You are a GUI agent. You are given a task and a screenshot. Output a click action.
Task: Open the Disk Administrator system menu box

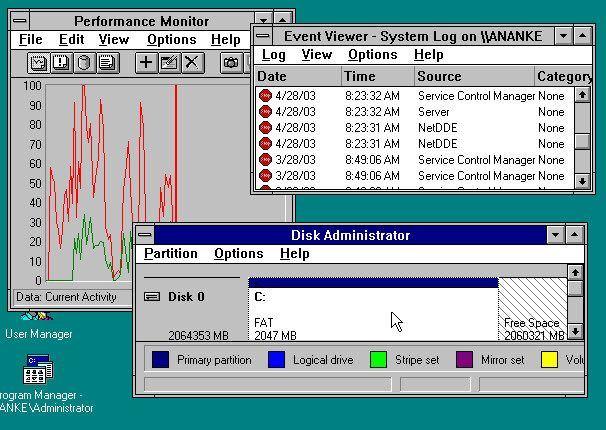click(146, 235)
